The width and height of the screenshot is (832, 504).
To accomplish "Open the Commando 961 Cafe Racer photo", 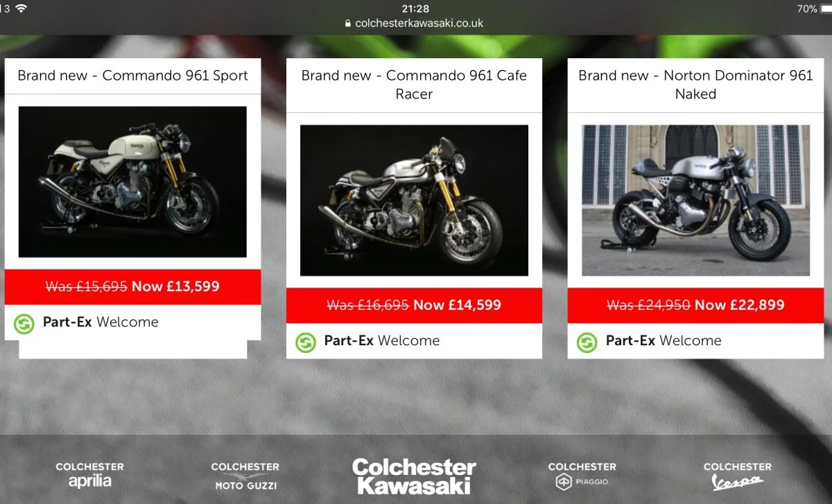I will point(414,200).
